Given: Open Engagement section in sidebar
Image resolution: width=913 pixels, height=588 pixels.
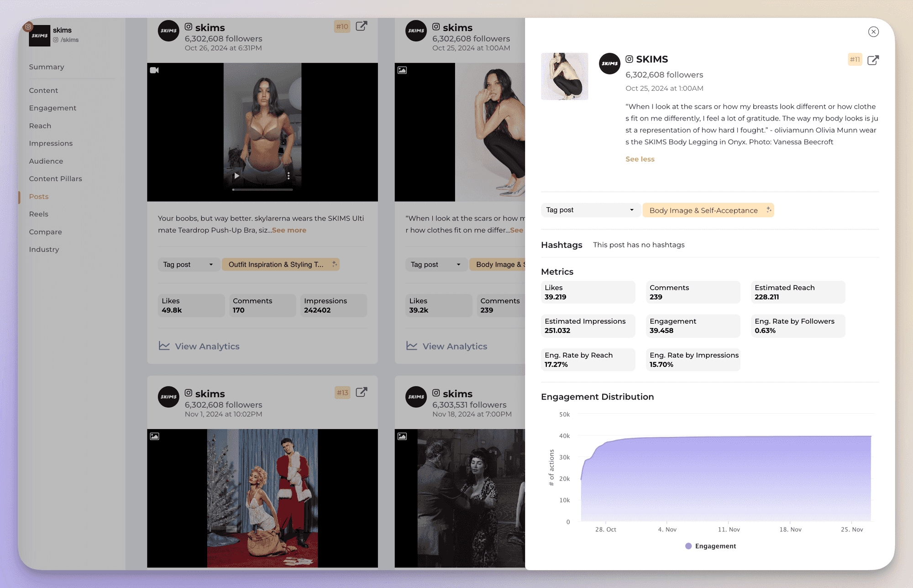Looking at the screenshot, I should pos(52,108).
